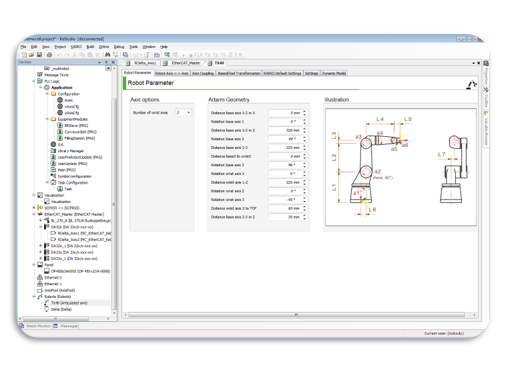Switch to the Base/Tool Transformation tab
Screen dimensions: 517x365
[x=239, y=73]
